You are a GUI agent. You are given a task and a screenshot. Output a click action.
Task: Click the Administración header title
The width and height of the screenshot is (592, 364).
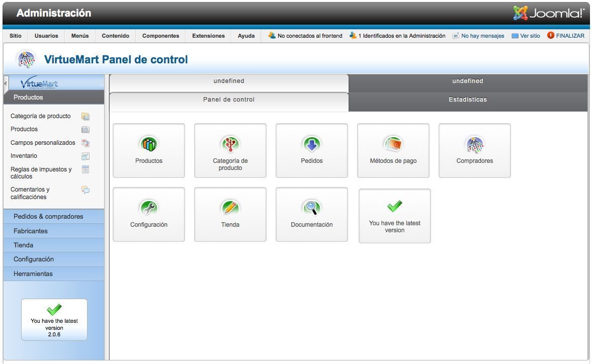click(54, 13)
